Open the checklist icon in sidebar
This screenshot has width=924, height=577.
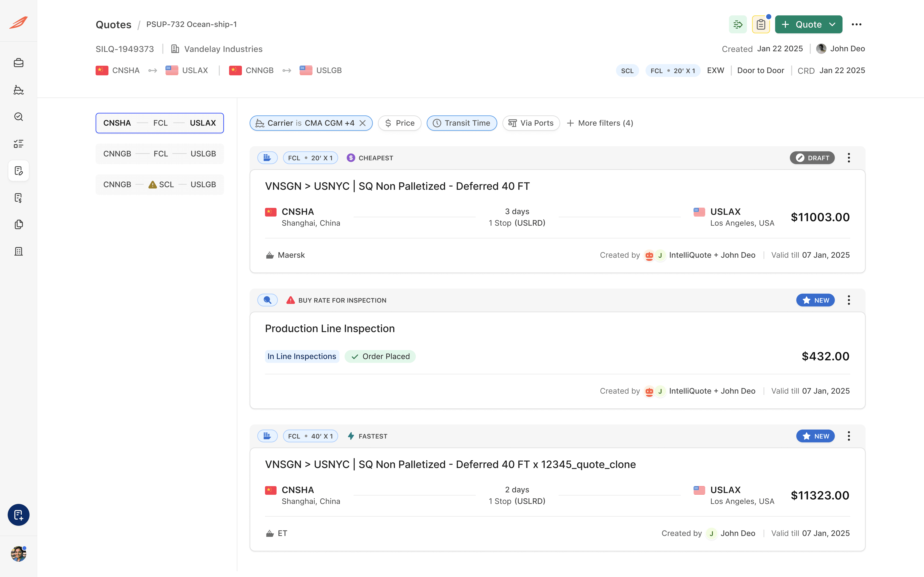click(x=18, y=143)
